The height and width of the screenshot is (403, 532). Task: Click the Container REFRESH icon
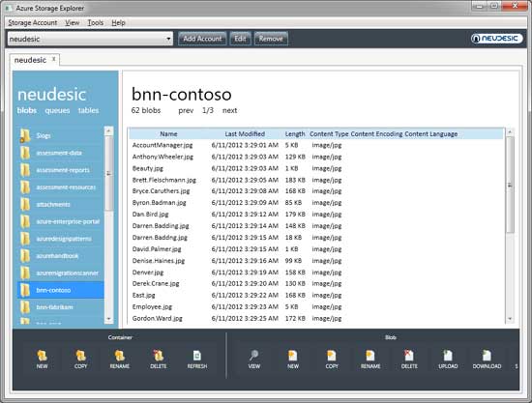coord(197,356)
